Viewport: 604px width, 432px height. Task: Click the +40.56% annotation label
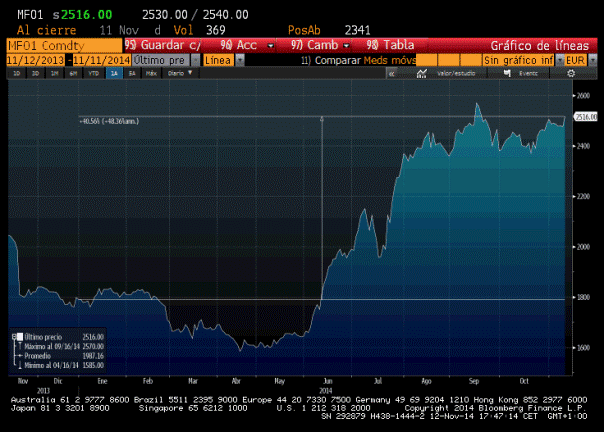[109, 121]
